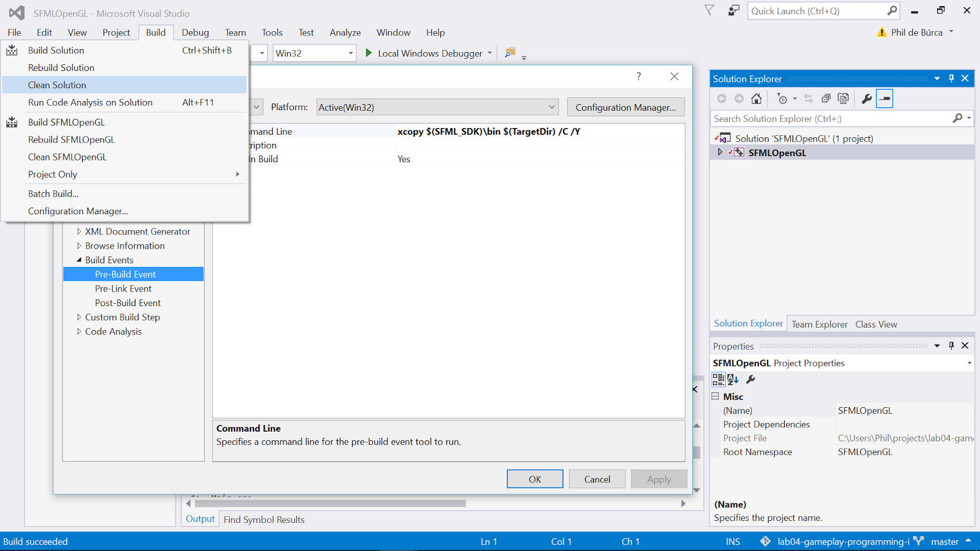Click the Quick Launch search field

817,11
